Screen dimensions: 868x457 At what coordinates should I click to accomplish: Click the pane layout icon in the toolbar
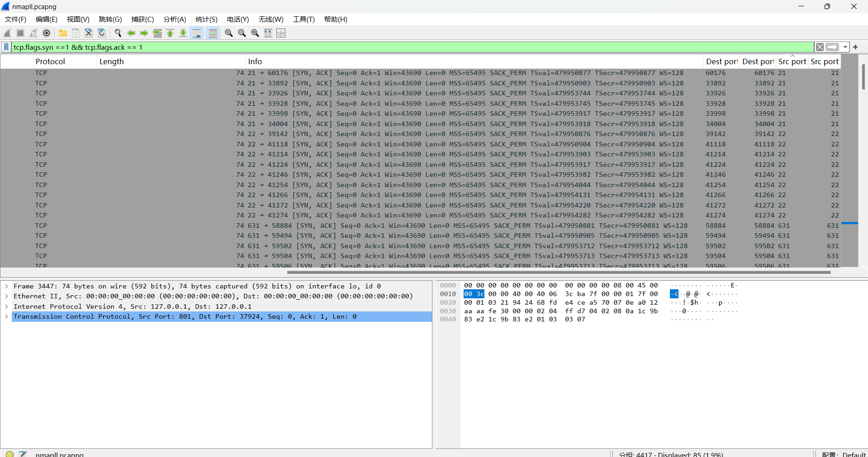281,33
